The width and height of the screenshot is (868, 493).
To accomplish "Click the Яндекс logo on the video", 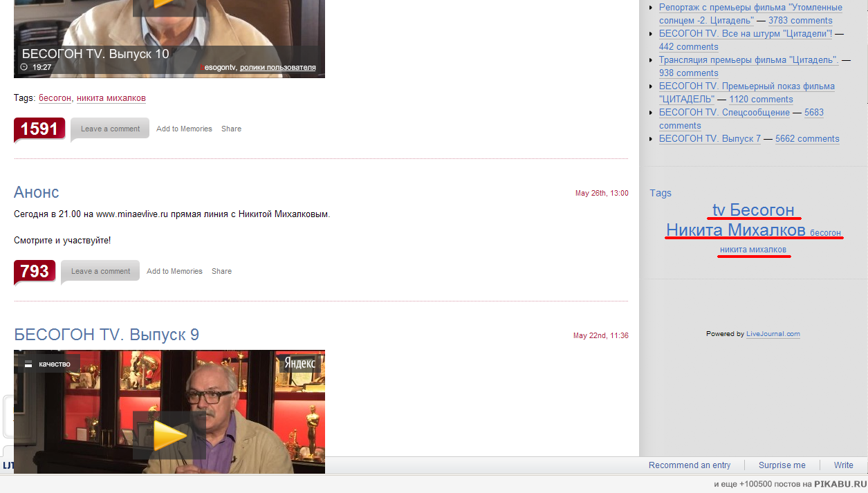I will [300, 363].
